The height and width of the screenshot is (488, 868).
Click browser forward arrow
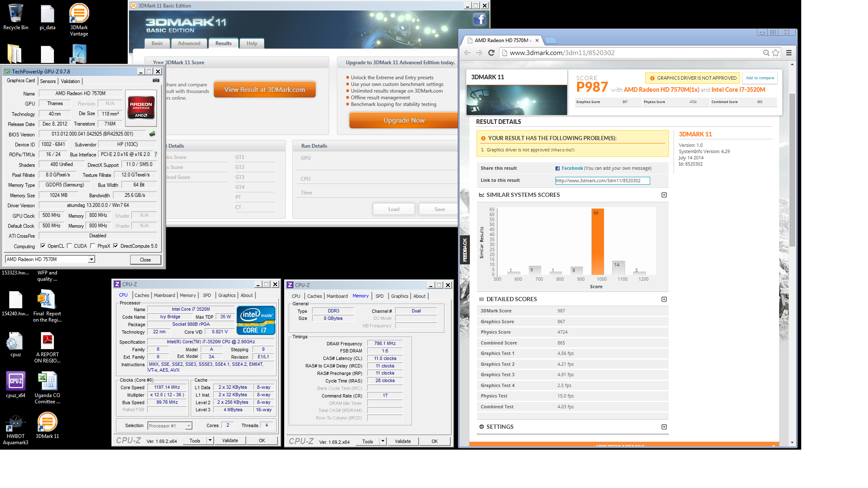tap(479, 53)
